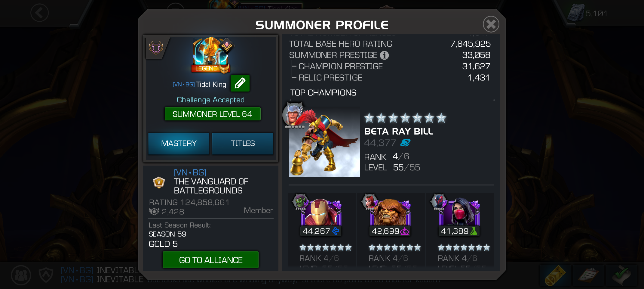The height and width of the screenshot is (289, 644).
Task: Tap the purple faction crest icon
Action: pyautogui.click(x=156, y=48)
